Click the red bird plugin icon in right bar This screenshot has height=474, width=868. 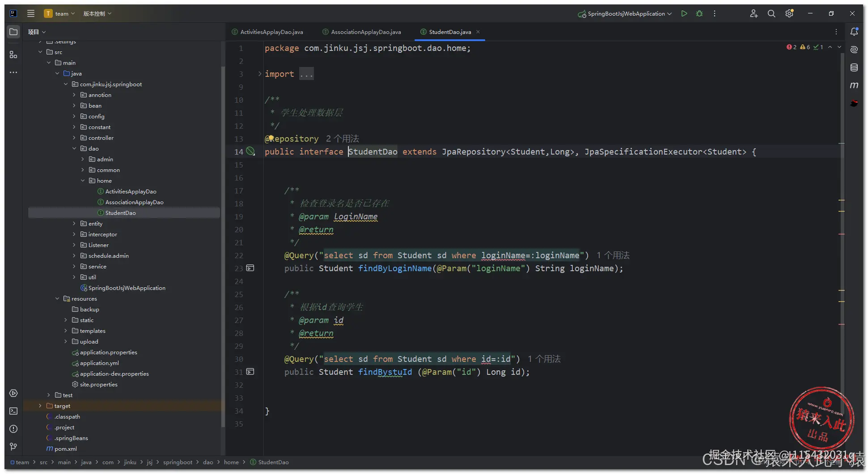854,103
